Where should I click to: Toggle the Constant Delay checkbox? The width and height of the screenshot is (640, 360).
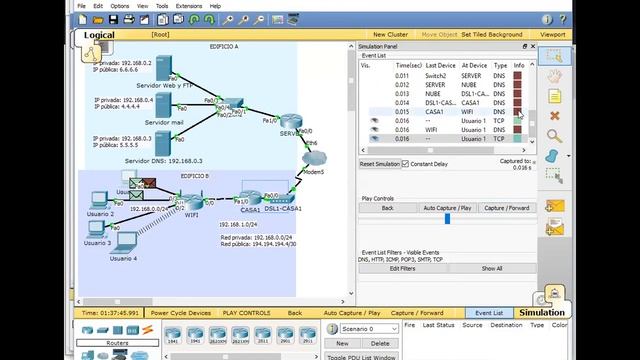[x=405, y=164]
